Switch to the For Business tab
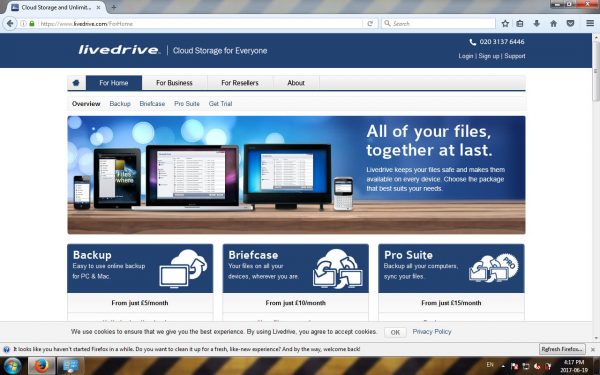Viewport: 600px width, 375px height. coord(174,83)
